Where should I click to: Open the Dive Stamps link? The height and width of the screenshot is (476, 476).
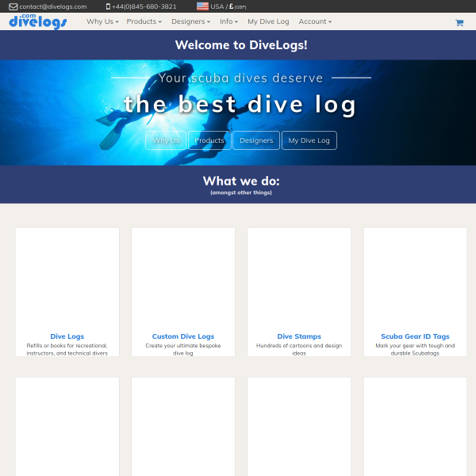299,336
